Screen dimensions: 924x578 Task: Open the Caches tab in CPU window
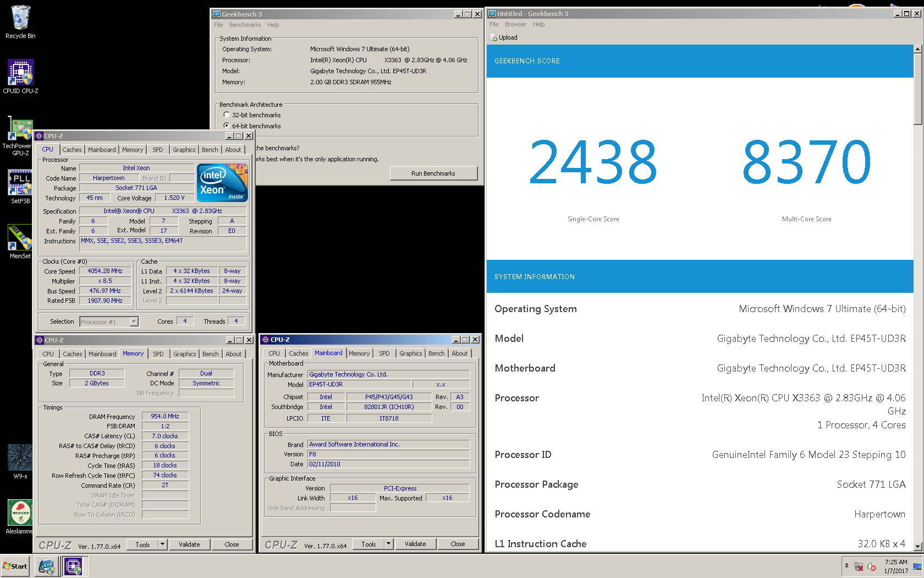click(x=71, y=150)
